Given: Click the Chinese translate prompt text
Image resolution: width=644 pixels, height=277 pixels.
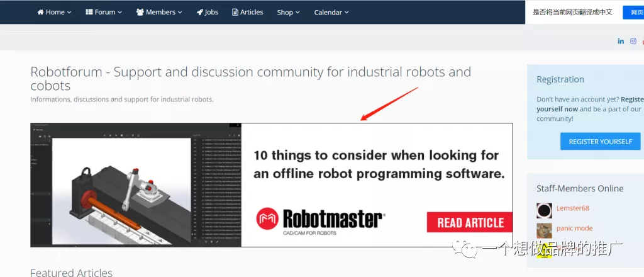Looking at the screenshot, I should coord(572,12).
